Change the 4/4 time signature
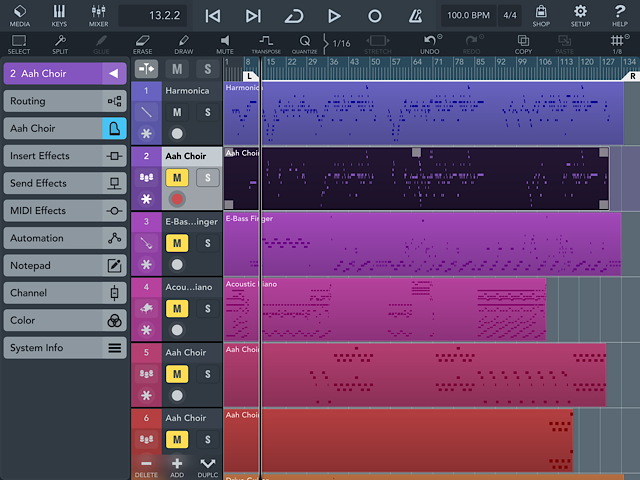The width and height of the screenshot is (640, 480). point(510,16)
